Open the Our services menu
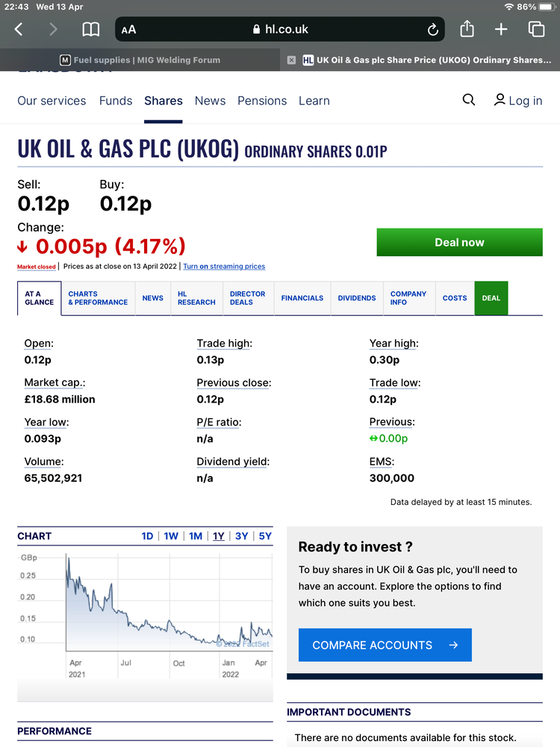The width and height of the screenshot is (560, 747). (52, 101)
